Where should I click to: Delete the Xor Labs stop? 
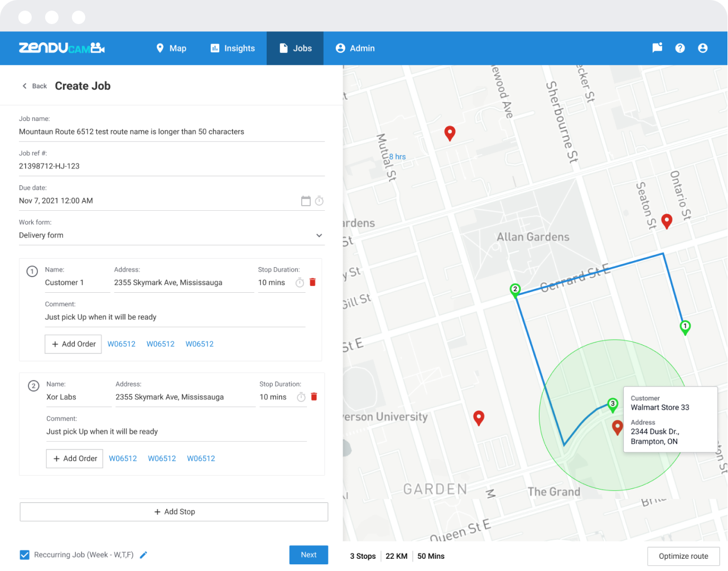[x=314, y=396]
